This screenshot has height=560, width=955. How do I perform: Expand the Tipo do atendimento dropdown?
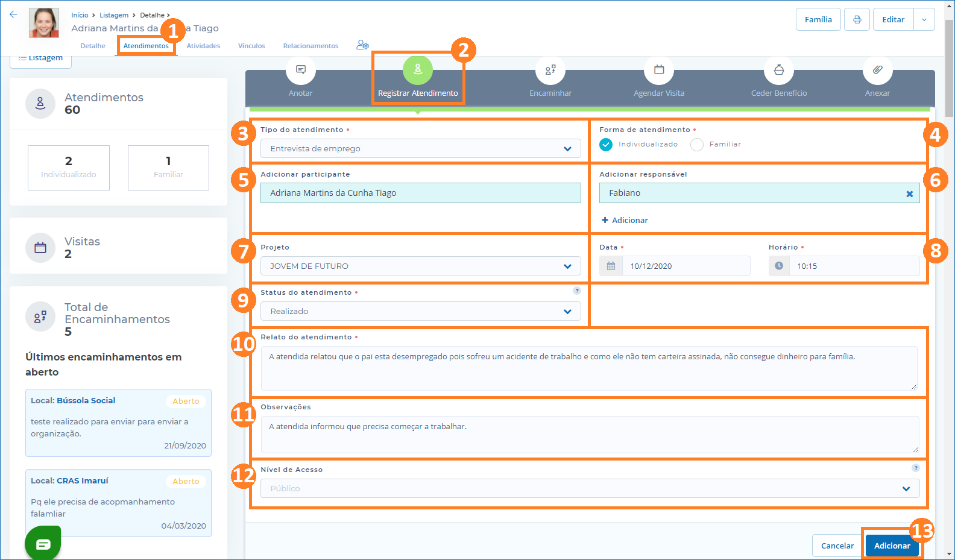420,148
